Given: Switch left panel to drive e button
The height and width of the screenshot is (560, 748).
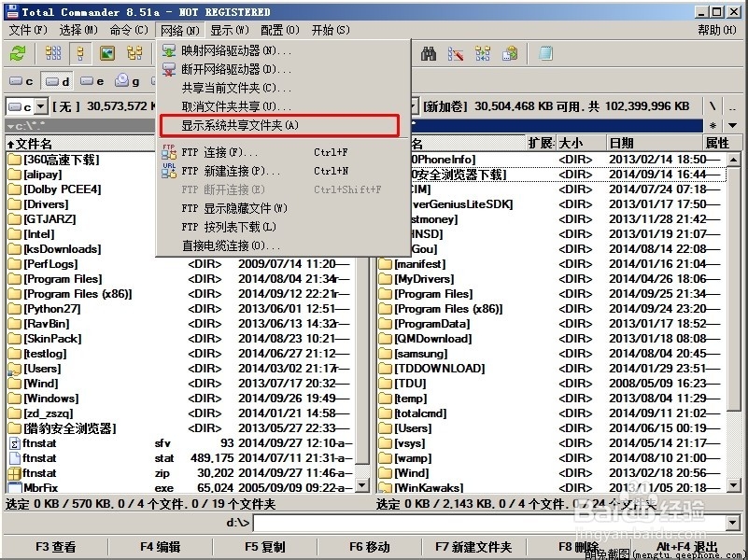Looking at the screenshot, I should pyautogui.click(x=92, y=81).
